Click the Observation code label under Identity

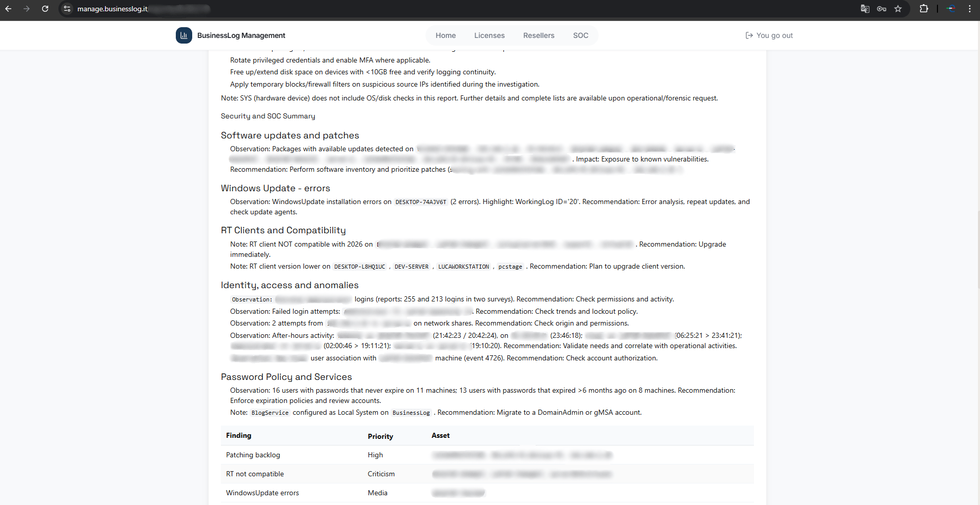pos(252,299)
